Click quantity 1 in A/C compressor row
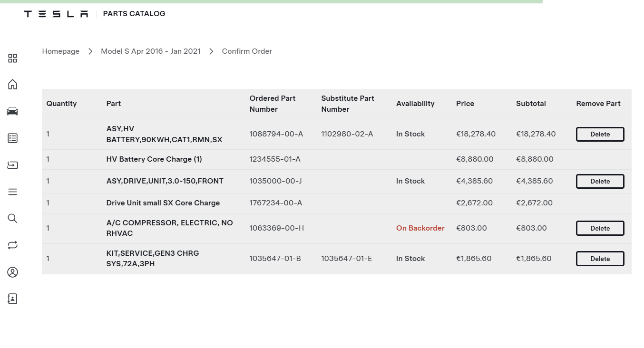Image resolution: width=644 pixels, height=348 pixels. 48,228
